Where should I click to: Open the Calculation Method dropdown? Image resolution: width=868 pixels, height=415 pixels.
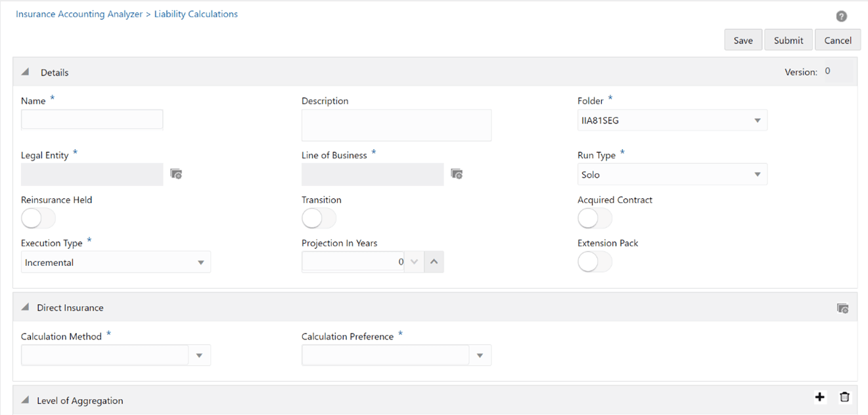coord(200,355)
